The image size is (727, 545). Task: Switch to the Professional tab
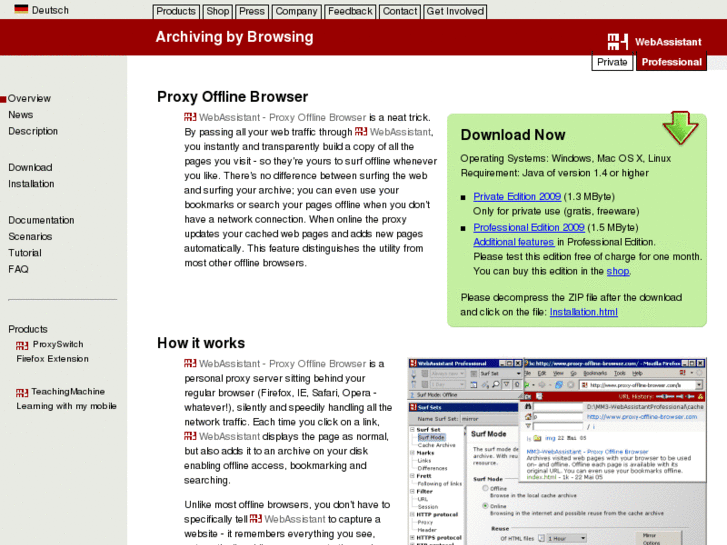tap(671, 62)
